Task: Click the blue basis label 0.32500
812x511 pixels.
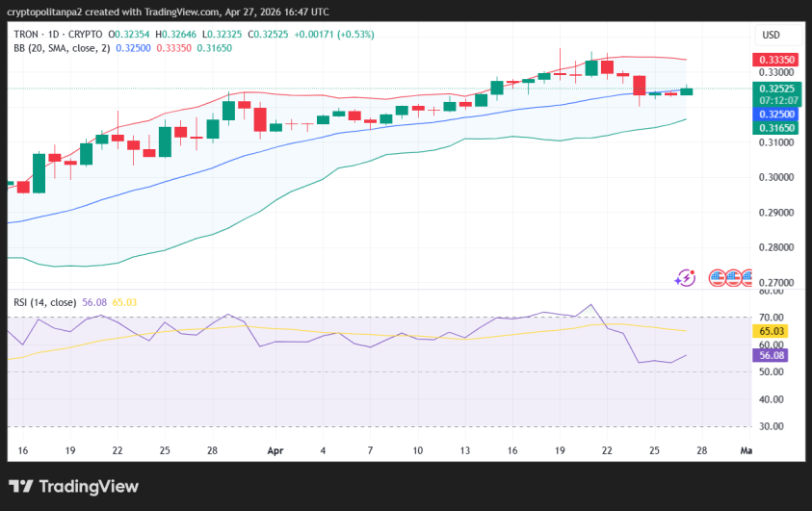Action: point(775,113)
